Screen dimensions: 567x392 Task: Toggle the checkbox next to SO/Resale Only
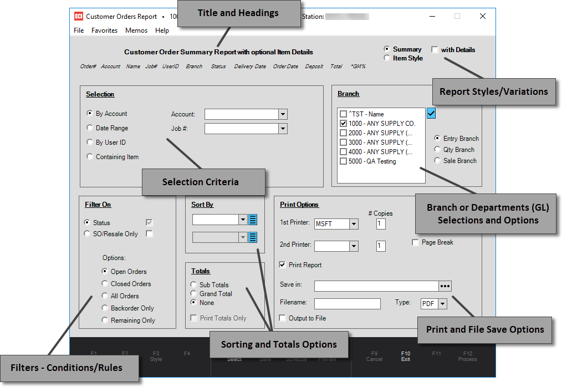pos(149,233)
